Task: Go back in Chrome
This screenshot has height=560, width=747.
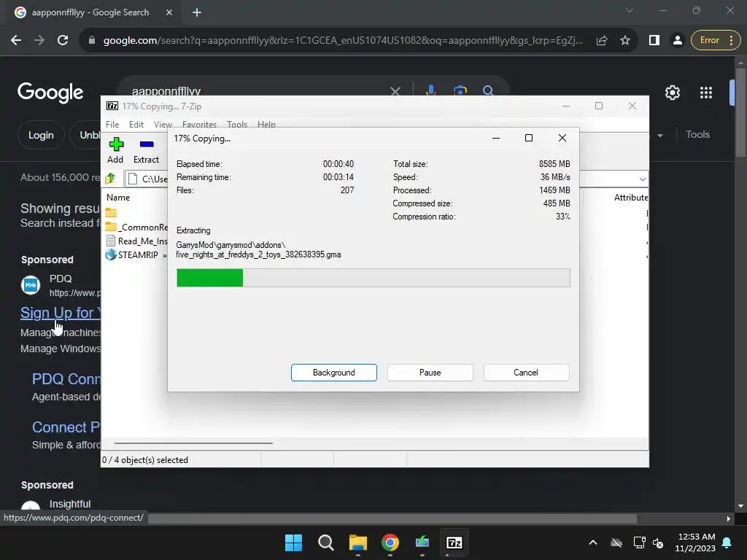Action: 16,41
